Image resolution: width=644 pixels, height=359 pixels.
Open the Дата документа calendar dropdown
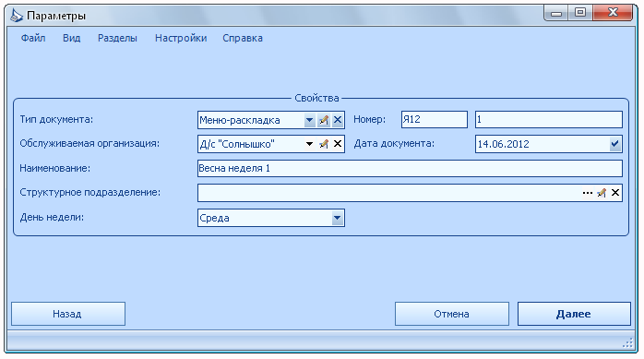[614, 144]
